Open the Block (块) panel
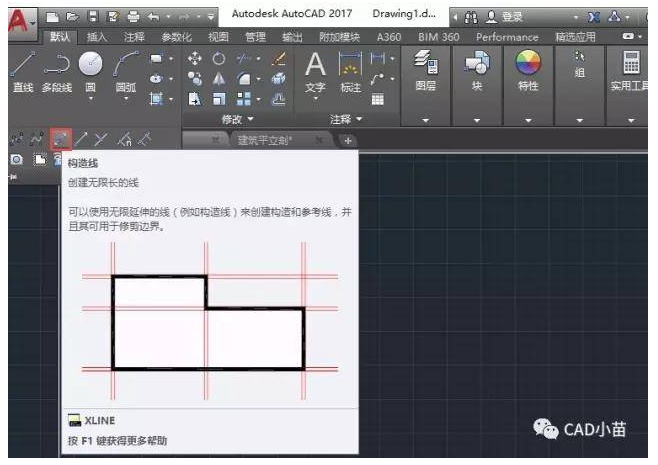The width and height of the screenshot is (658, 465). pyautogui.click(x=477, y=71)
